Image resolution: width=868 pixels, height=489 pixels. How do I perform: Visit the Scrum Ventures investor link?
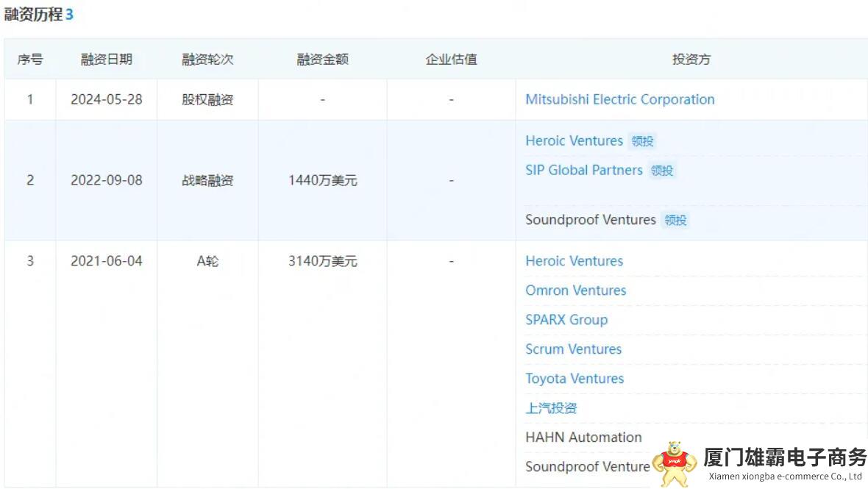point(573,349)
